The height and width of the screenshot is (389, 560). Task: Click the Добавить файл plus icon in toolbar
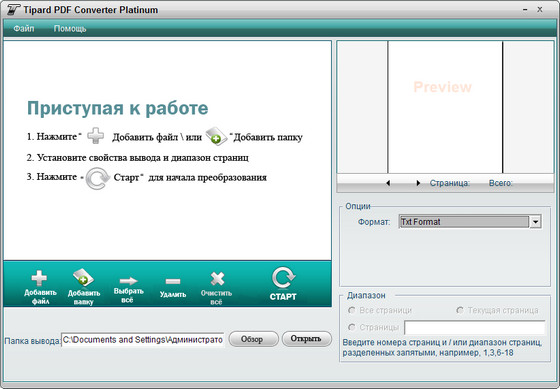pos(39,278)
